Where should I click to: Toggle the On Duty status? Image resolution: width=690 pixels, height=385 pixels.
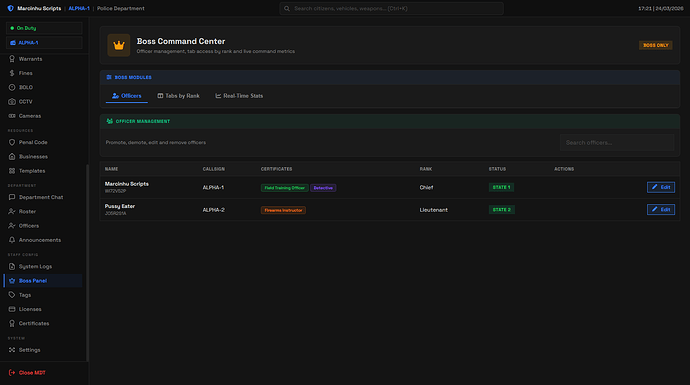click(44, 28)
